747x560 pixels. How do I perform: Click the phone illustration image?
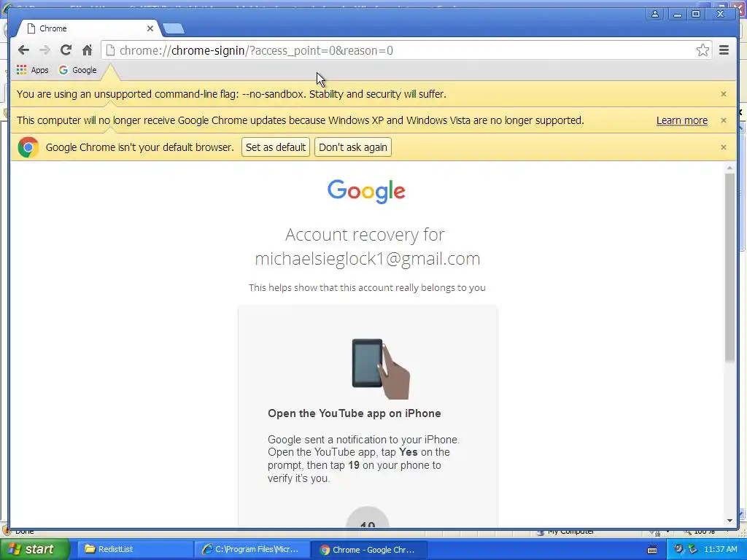pos(381,368)
